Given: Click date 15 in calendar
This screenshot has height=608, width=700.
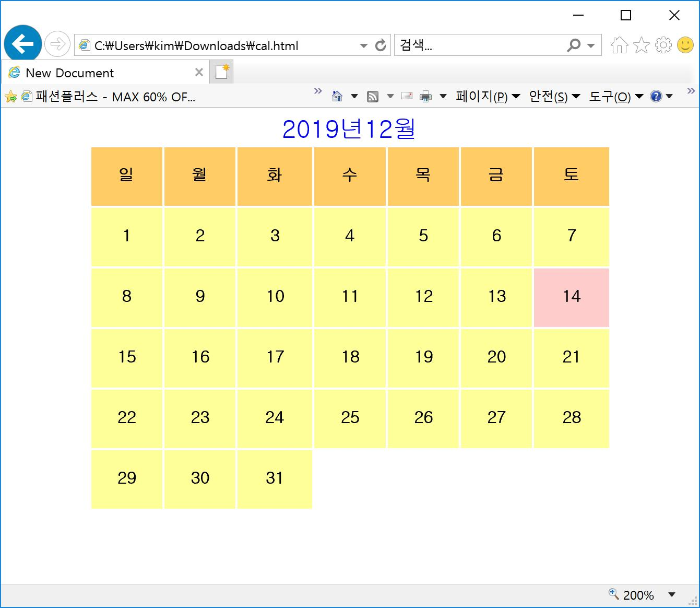Looking at the screenshot, I should [127, 358].
